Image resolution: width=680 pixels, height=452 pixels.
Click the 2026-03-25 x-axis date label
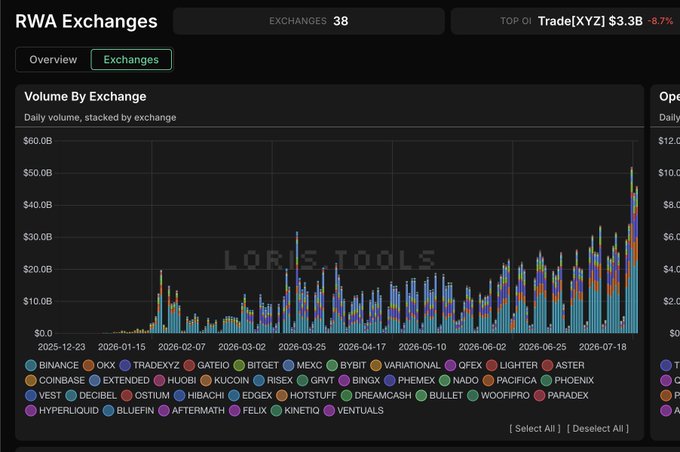[x=302, y=347]
